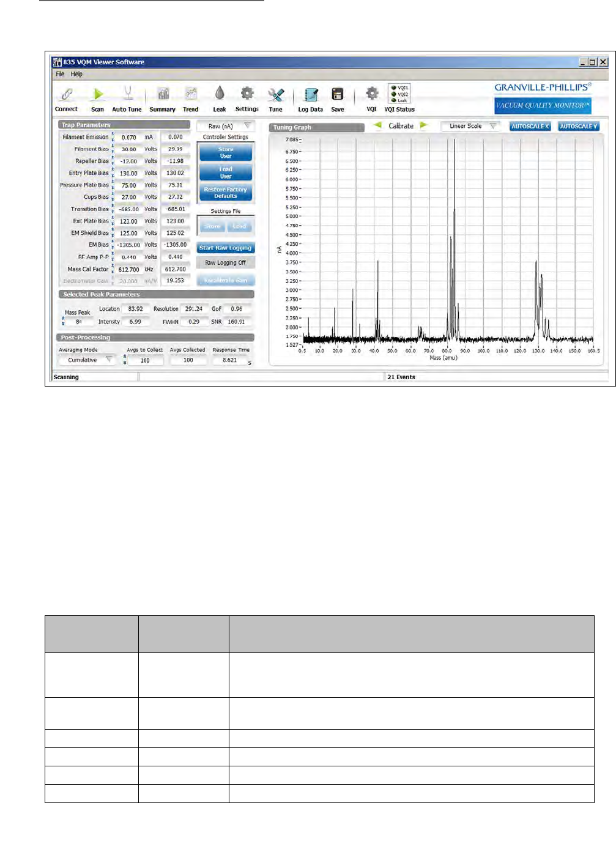616x863 pixels.
Task: Click the Scanning status bar text
Action: 66,377
